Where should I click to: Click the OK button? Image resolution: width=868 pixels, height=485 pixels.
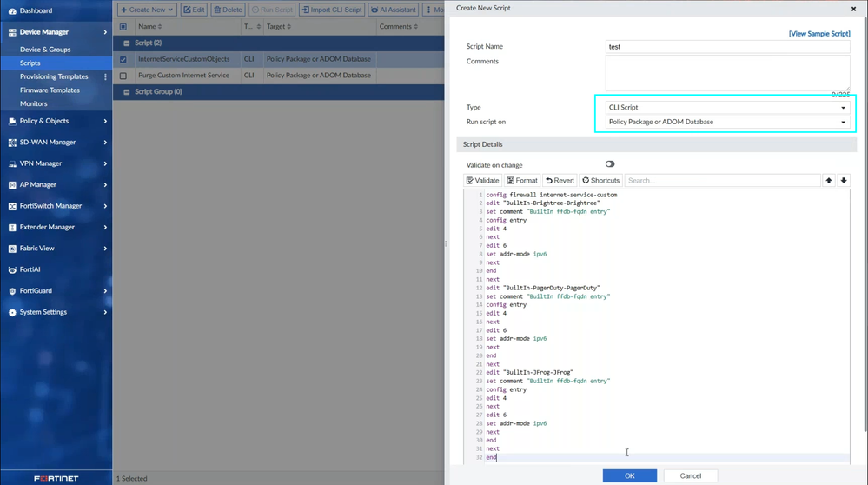[x=629, y=475]
